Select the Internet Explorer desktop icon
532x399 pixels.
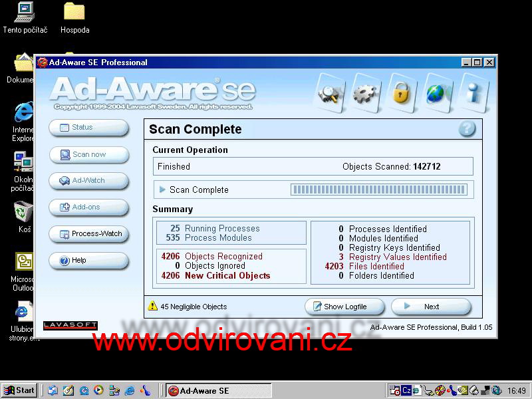[x=23, y=122]
